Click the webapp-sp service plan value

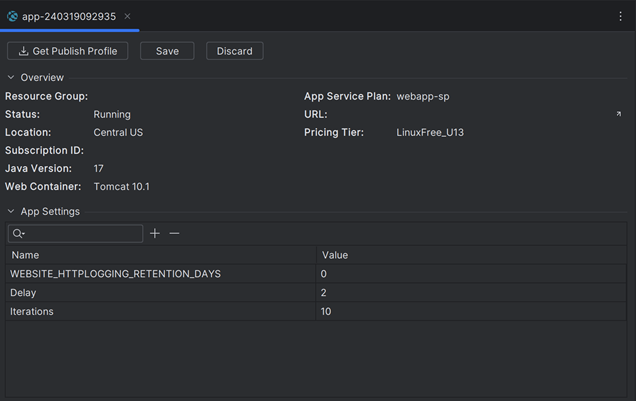tap(423, 96)
